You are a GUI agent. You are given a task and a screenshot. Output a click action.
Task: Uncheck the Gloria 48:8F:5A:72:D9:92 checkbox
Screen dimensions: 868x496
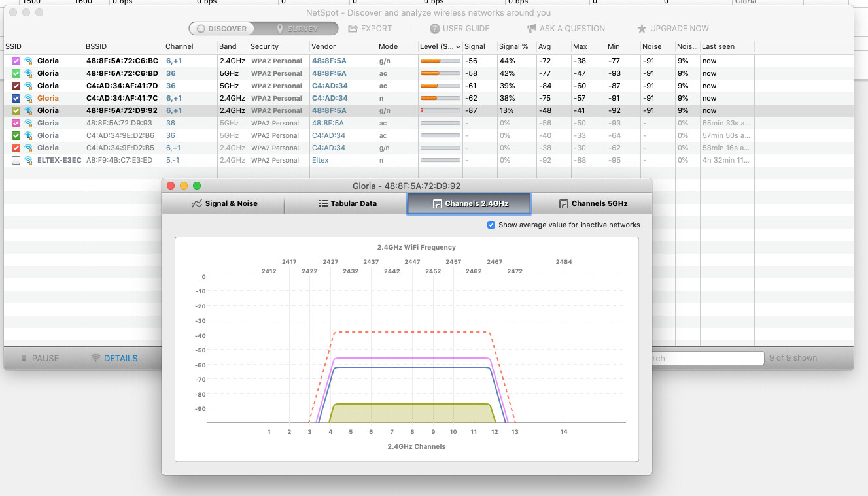pos(16,110)
